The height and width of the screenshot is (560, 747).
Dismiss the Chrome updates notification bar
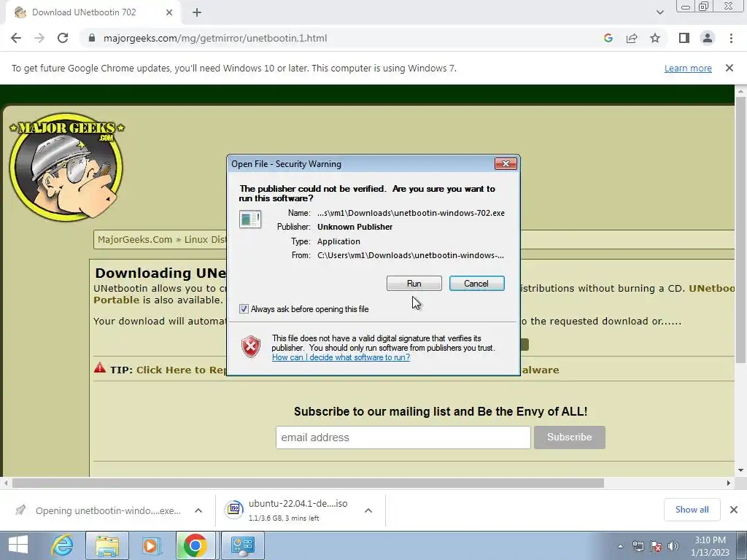(729, 68)
